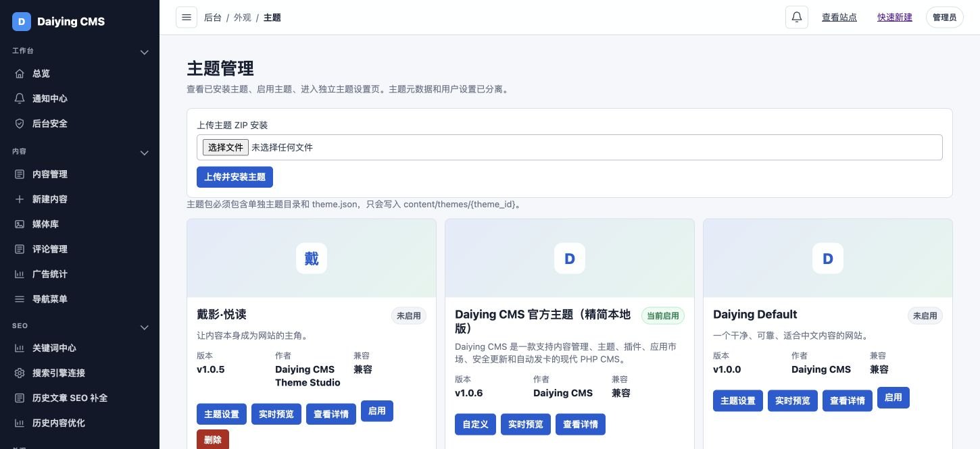Click the 快速新建 link

(895, 18)
